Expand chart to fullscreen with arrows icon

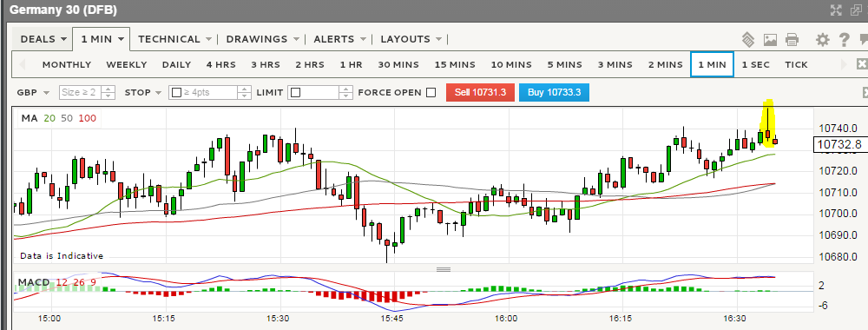pyautogui.click(x=836, y=10)
